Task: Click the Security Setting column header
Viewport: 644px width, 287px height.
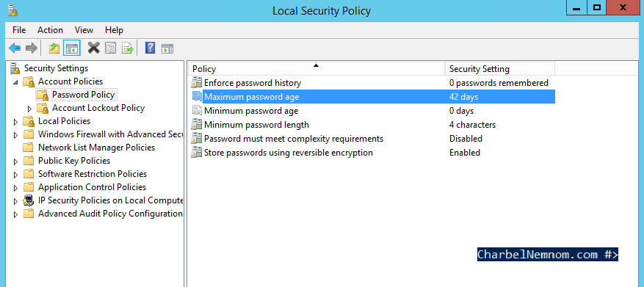Action: [x=500, y=68]
